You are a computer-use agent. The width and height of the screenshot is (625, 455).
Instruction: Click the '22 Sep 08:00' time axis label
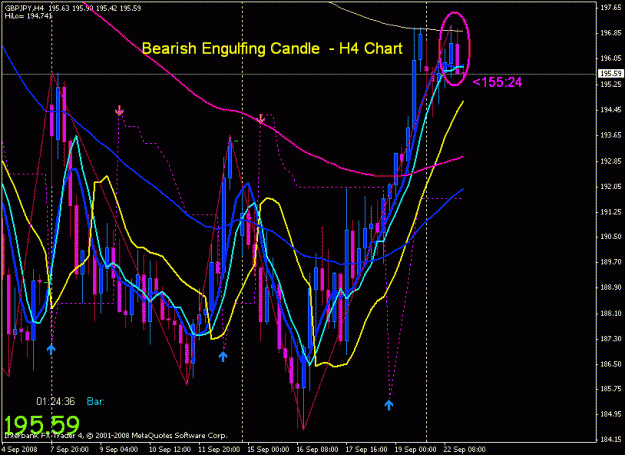[x=465, y=449]
